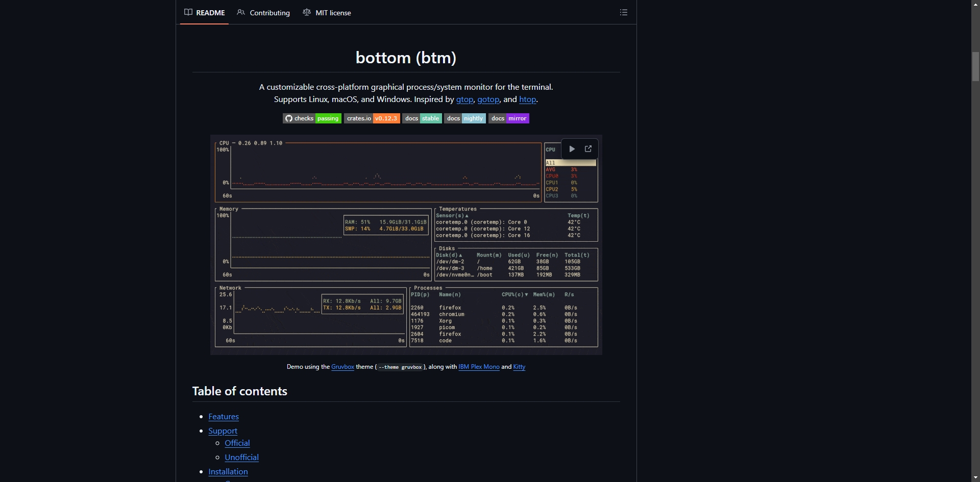Play the demo video
The width and height of the screenshot is (980, 482).
click(x=572, y=149)
